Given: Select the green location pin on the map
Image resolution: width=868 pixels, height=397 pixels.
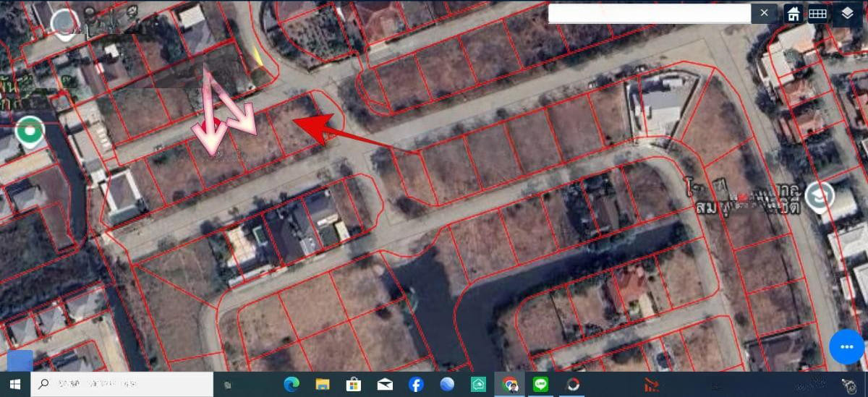Looking at the screenshot, I should pyautogui.click(x=30, y=132).
